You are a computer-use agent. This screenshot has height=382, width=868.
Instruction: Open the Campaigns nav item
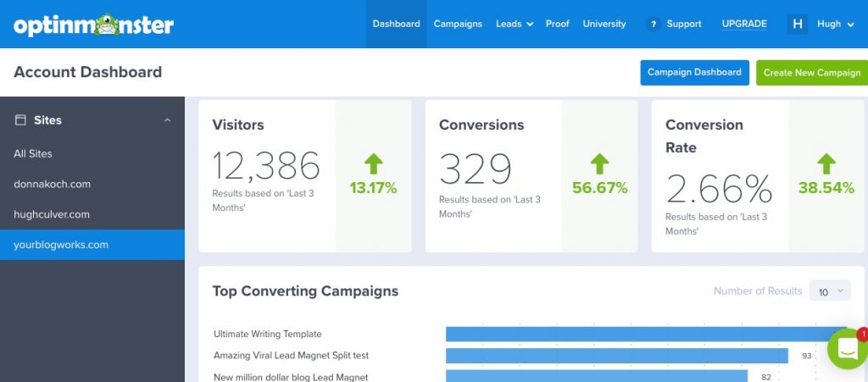[458, 24]
